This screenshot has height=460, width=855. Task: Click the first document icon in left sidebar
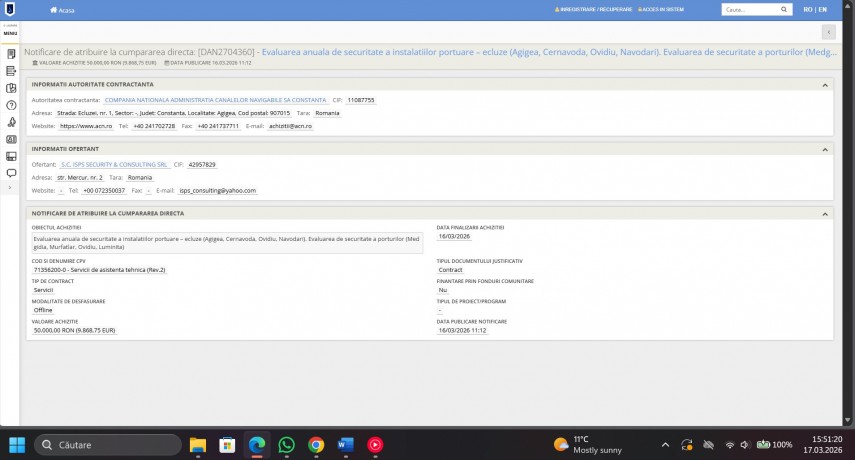11,54
